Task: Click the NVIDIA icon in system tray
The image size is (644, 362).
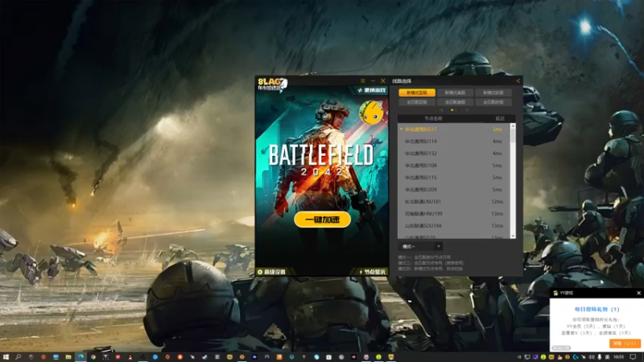Action: point(518,357)
